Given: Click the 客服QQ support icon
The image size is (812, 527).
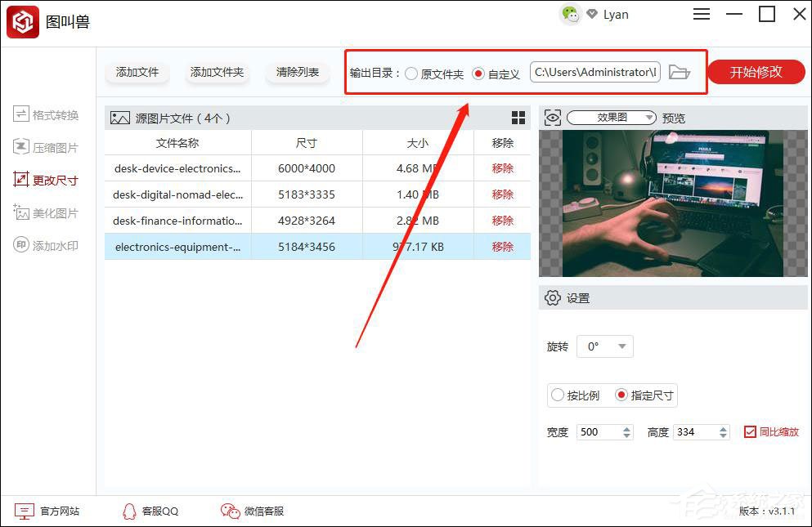Looking at the screenshot, I should [x=129, y=511].
